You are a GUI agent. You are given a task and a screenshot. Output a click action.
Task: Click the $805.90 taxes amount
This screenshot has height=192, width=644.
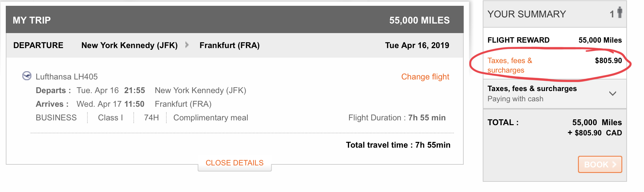tap(608, 60)
